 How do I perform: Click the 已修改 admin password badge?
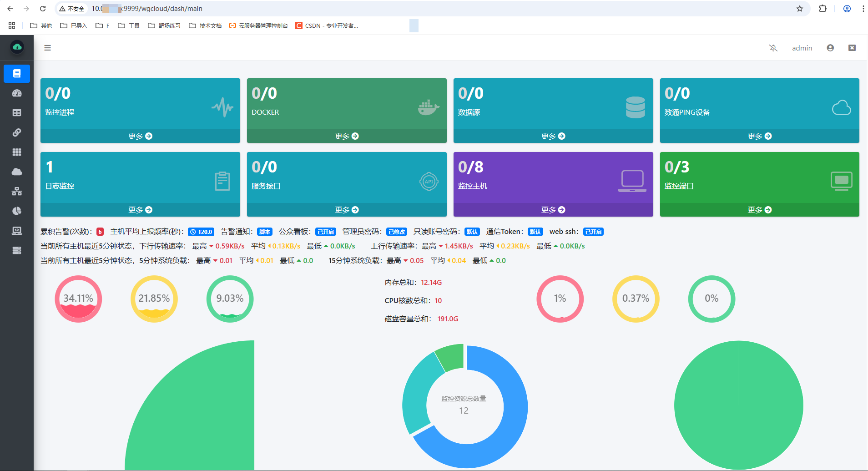pyautogui.click(x=397, y=232)
